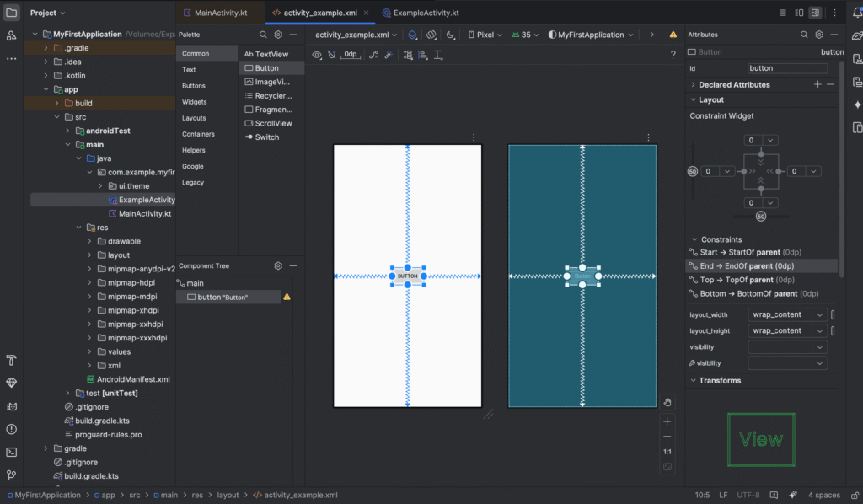The image size is (863, 504).
Task: Collapse the Layout section
Action: coord(693,99)
